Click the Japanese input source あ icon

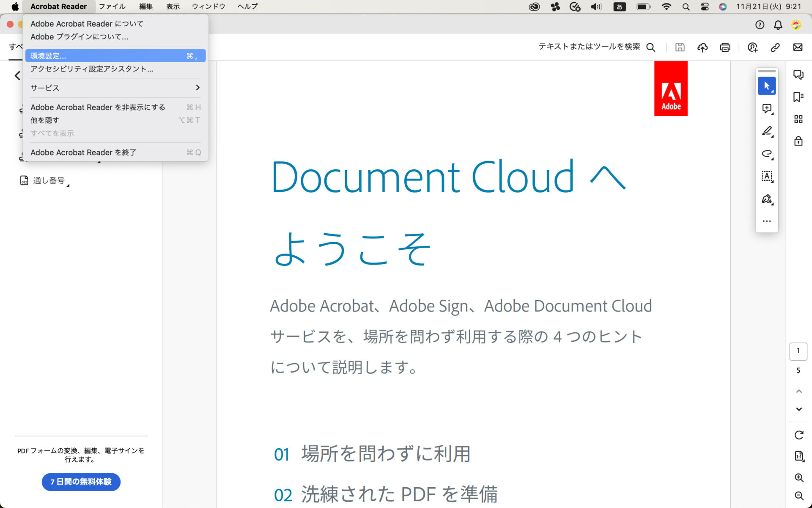click(x=619, y=6)
